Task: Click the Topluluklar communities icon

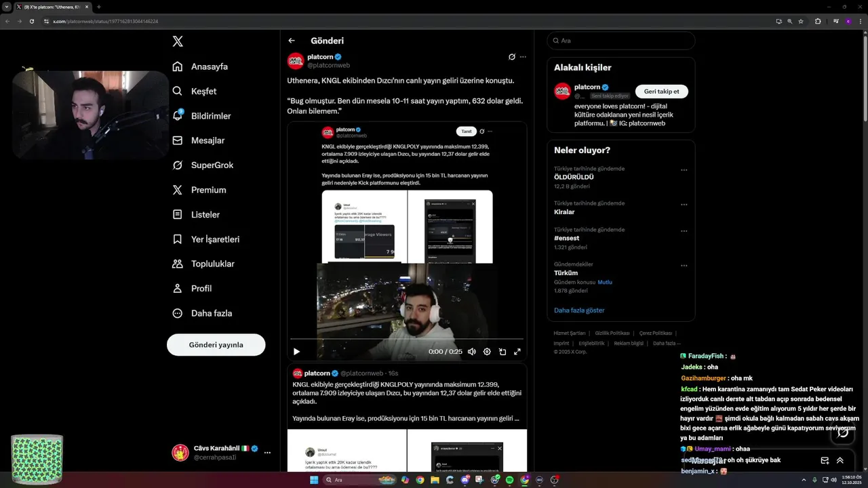Action: click(x=178, y=264)
